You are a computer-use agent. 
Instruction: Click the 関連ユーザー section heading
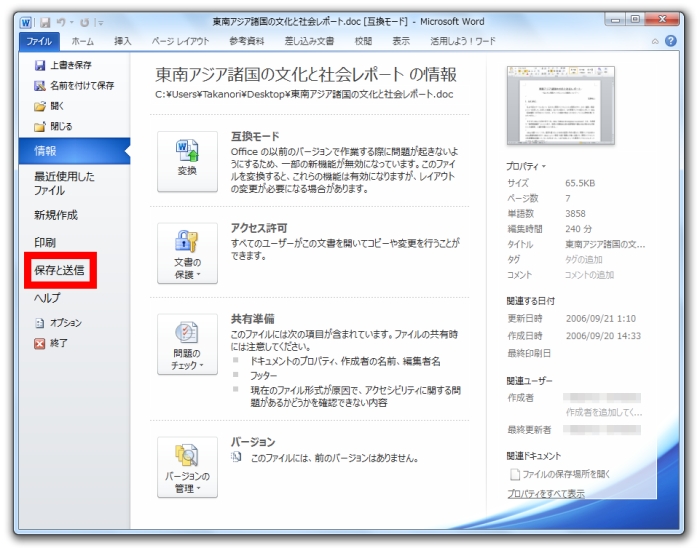(529, 381)
